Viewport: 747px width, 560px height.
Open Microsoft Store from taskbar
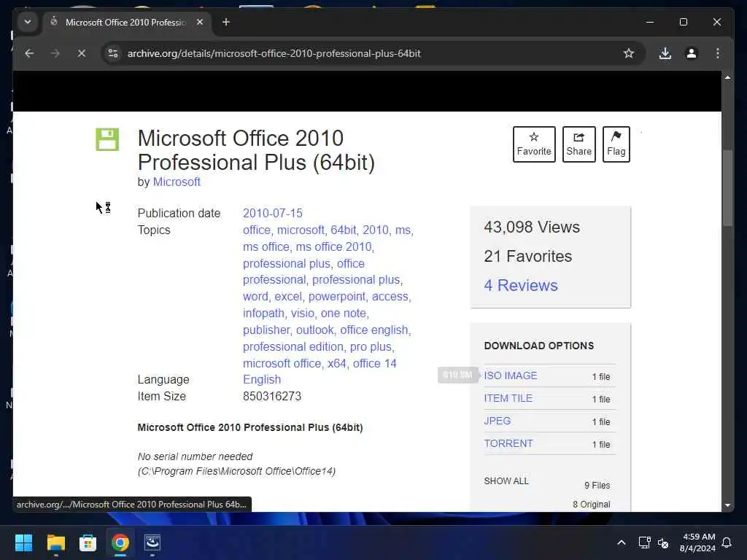click(88, 542)
